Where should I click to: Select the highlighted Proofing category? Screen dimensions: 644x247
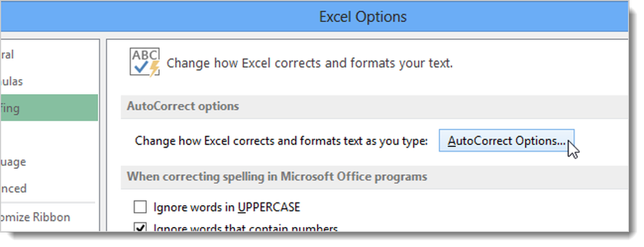click(x=49, y=108)
